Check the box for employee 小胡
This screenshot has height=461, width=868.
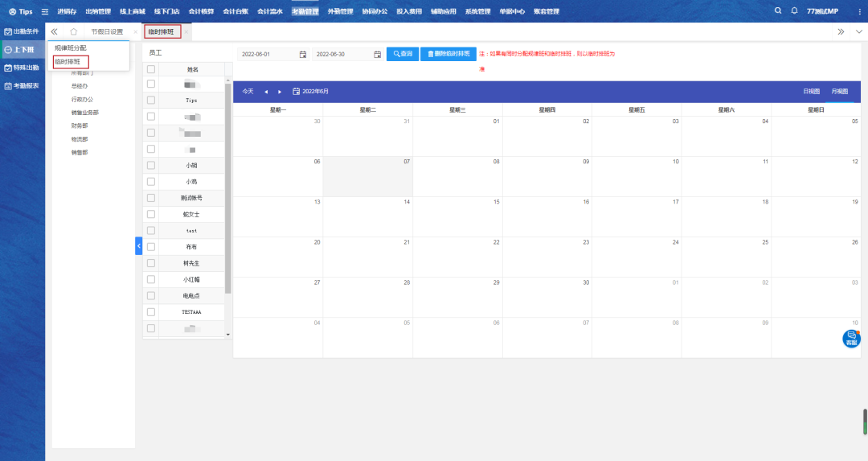pyautogui.click(x=151, y=166)
